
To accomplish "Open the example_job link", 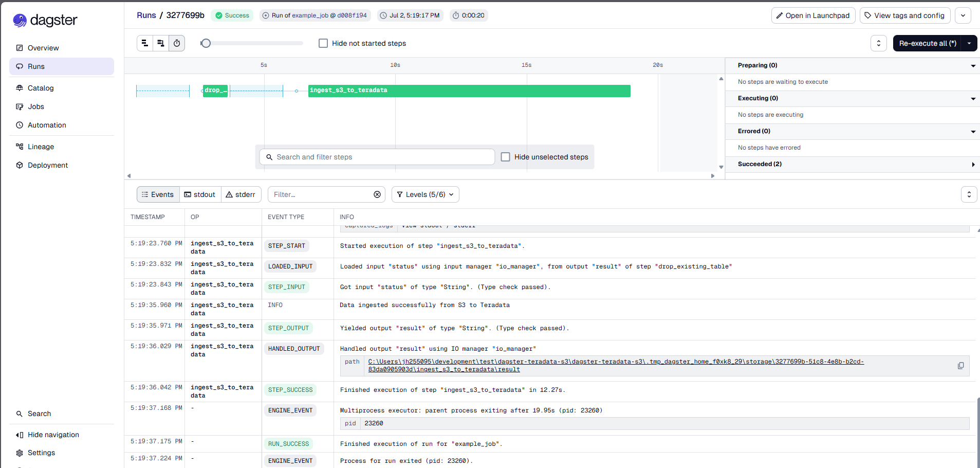I will 310,15.
